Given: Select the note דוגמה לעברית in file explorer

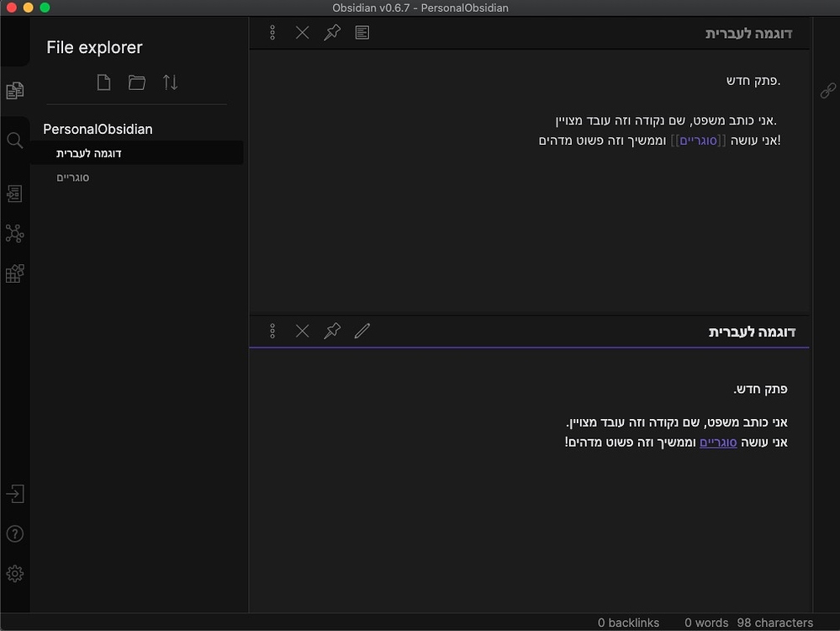Looking at the screenshot, I should point(136,153).
